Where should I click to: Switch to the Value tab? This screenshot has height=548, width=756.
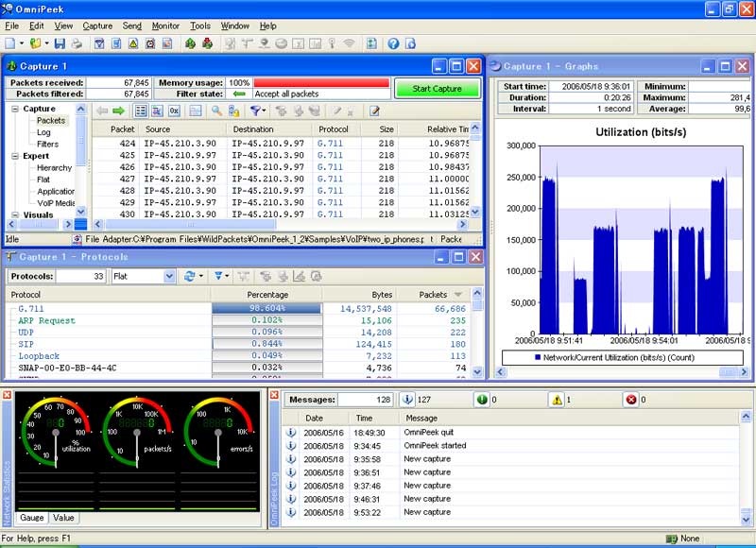tap(63, 518)
